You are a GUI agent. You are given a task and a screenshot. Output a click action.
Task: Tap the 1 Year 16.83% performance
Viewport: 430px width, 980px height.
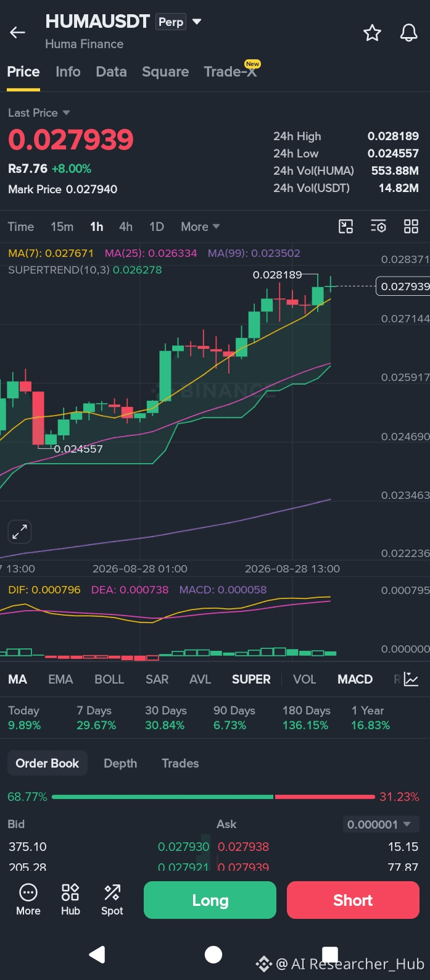pos(370,718)
